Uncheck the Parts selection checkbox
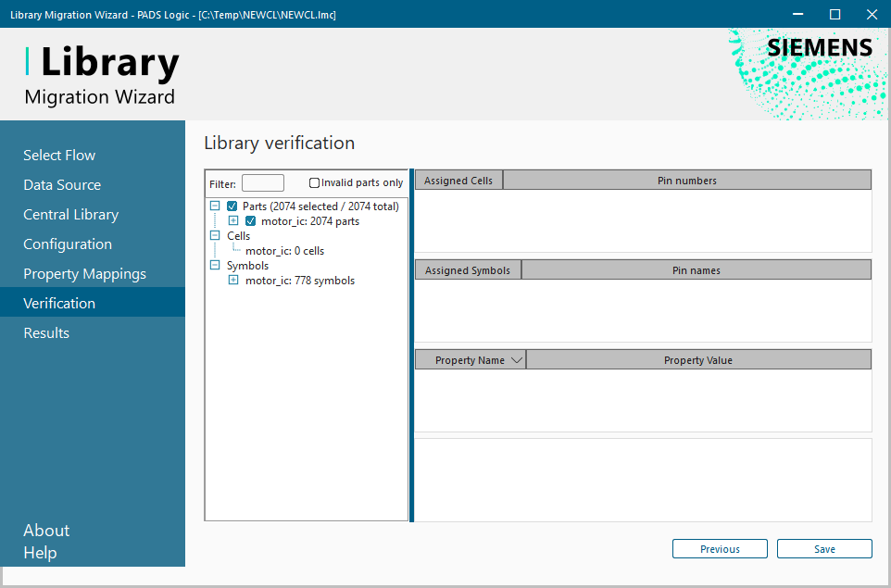 coord(232,206)
